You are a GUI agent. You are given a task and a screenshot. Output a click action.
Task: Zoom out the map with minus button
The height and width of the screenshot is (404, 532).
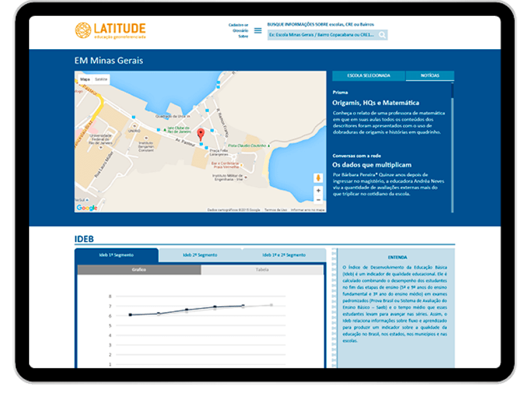point(318,200)
